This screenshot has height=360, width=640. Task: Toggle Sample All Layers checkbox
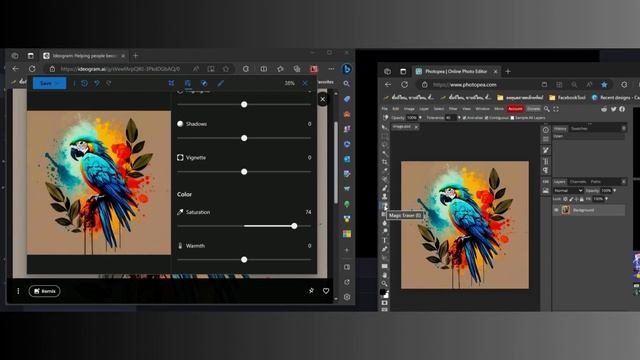coord(513,118)
